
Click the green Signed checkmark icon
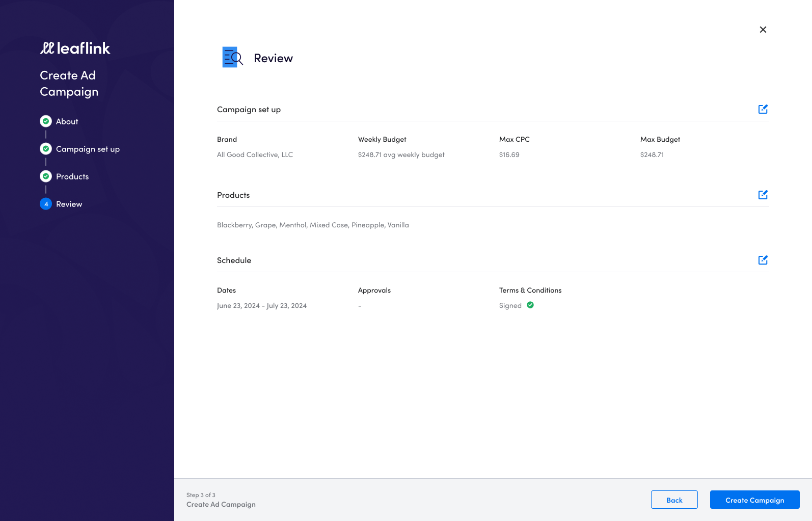tap(530, 305)
